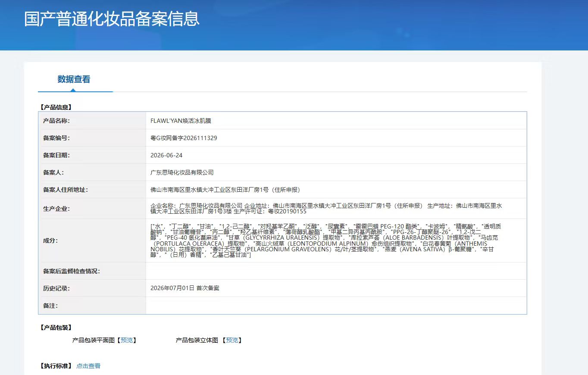Click the 成分： row label
This screenshot has width=588, height=375.
(x=50, y=241)
